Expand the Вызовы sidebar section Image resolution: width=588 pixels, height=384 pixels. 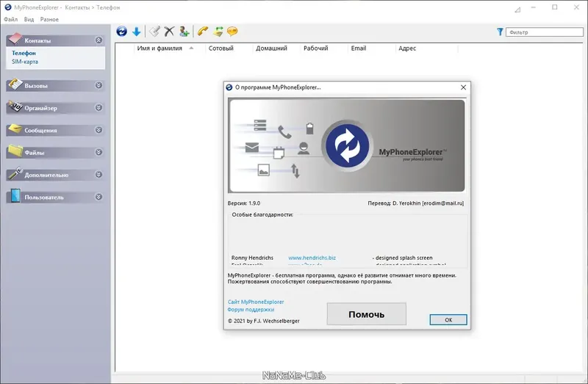tap(98, 85)
